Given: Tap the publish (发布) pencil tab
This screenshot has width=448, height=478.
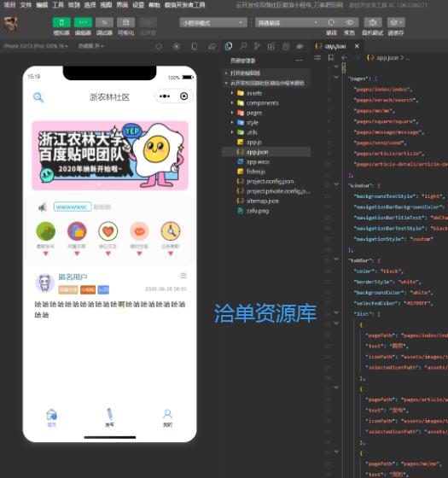Looking at the screenshot, I should (x=110, y=417).
